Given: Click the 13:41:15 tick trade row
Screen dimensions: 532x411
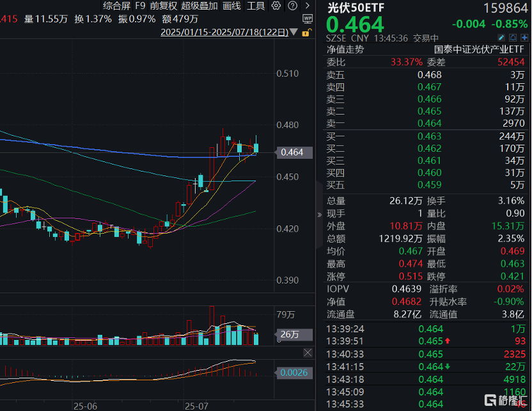Looking at the screenshot, I should click(426, 367).
